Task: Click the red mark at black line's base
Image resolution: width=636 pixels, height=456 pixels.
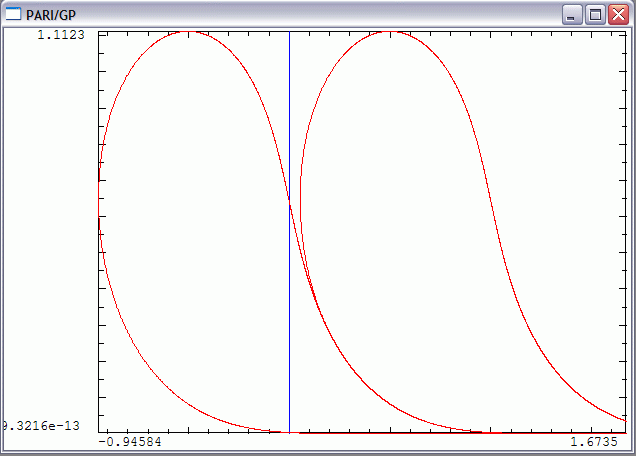Action: [x=289, y=432]
